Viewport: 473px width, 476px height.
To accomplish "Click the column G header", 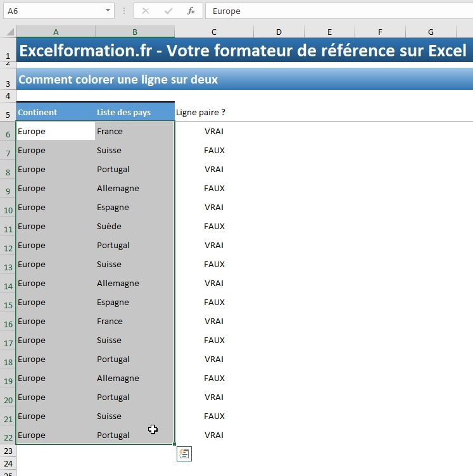I will click(431, 32).
